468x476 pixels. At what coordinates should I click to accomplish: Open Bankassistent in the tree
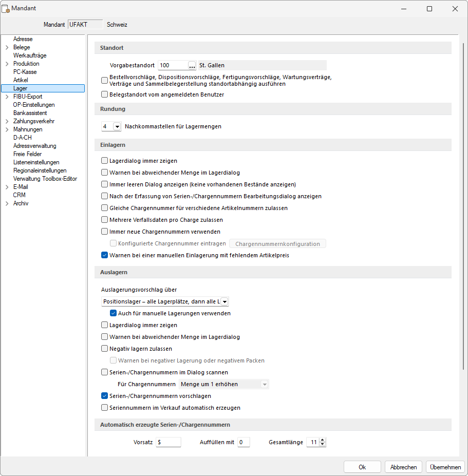(x=30, y=113)
